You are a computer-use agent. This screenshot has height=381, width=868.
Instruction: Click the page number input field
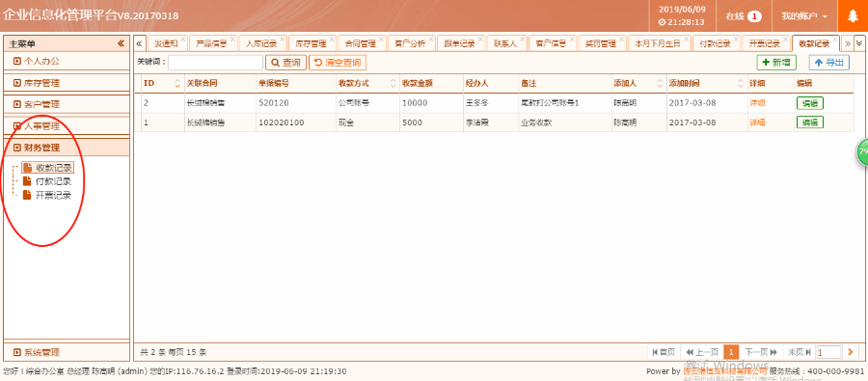[x=828, y=352]
